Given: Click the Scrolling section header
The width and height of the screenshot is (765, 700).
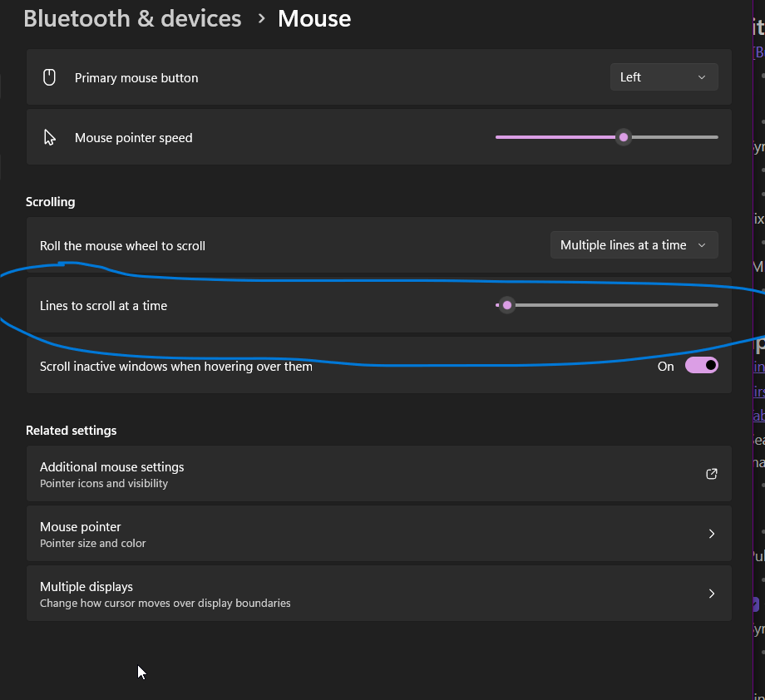Looking at the screenshot, I should [x=50, y=201].
